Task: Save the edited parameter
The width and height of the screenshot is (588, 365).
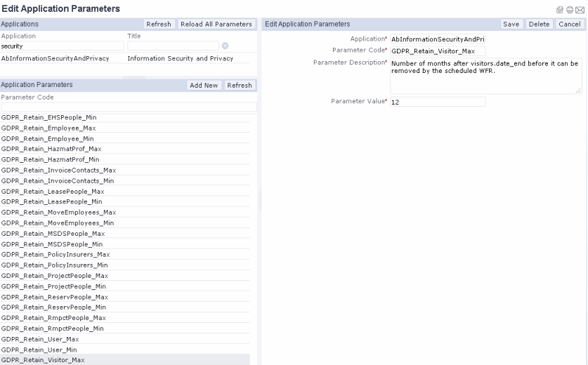Action: pyautogui.click(x=511, y=24)
